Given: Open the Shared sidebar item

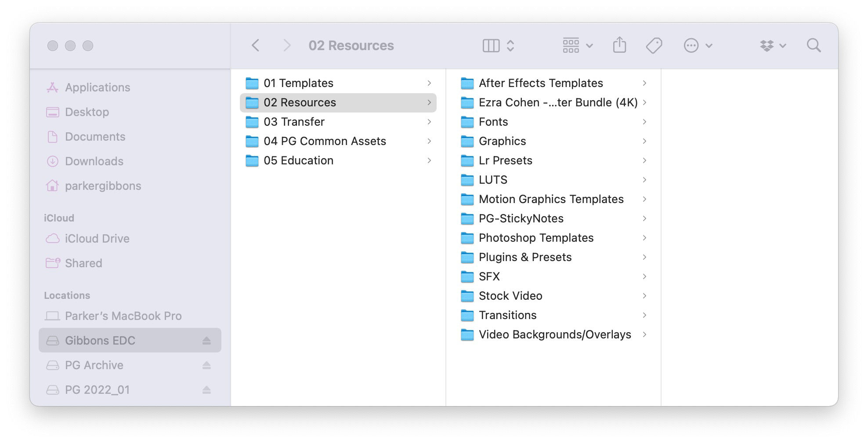Looking at the screenshot, I should click(130, 263).
